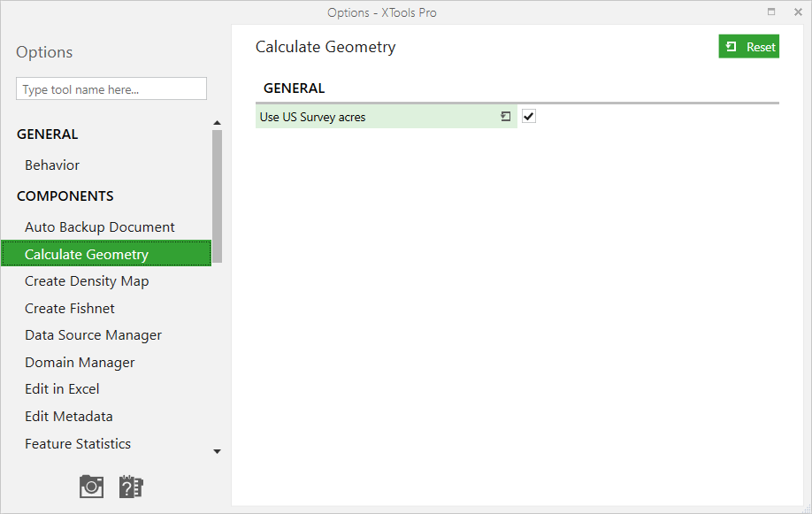Click the sidebar scroll down arrow
Viewport: 812px width, 514px height.
(x=217, y=452)
